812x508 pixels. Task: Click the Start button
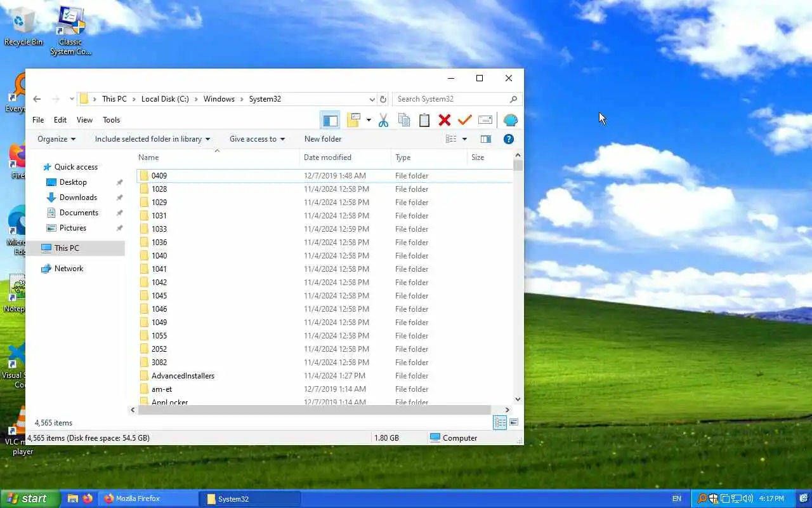pos(30,498)
